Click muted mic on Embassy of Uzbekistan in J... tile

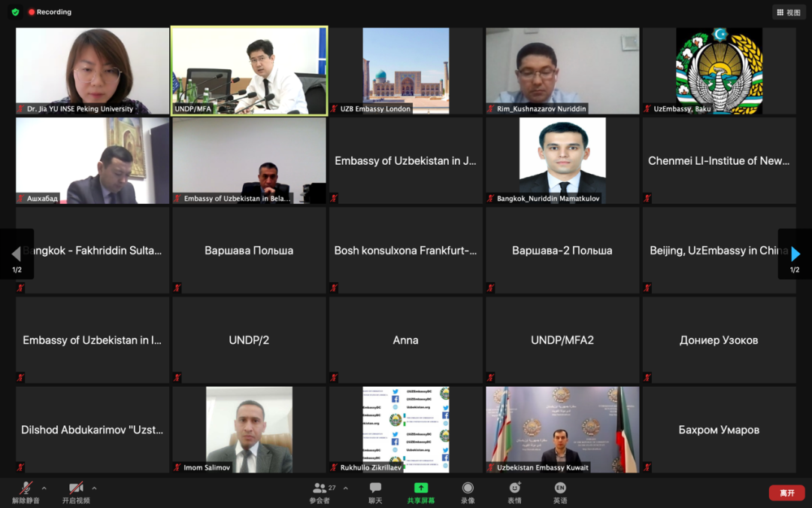(334, 198)
